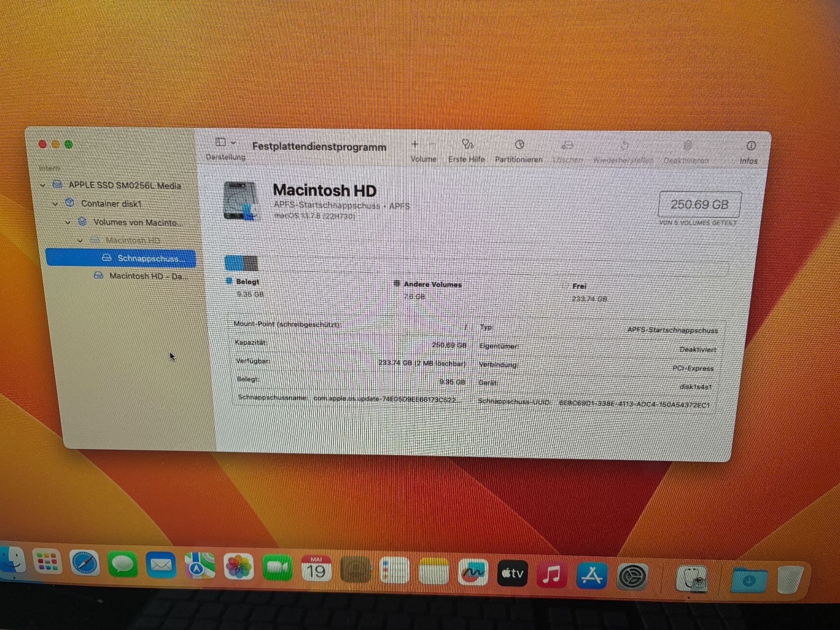Open Safari from the Dock
The width and height of the screenshot is (840, 630).
[84, 564]
